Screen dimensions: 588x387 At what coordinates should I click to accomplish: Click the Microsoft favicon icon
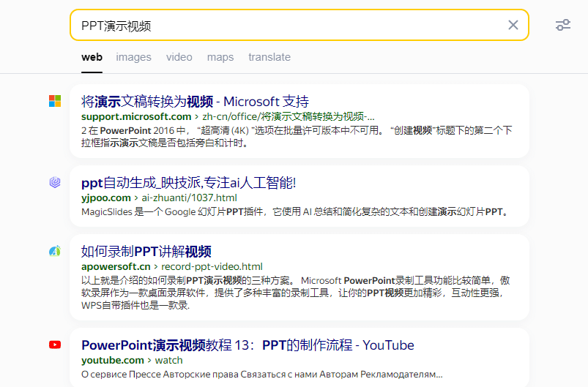coord(55,101)
